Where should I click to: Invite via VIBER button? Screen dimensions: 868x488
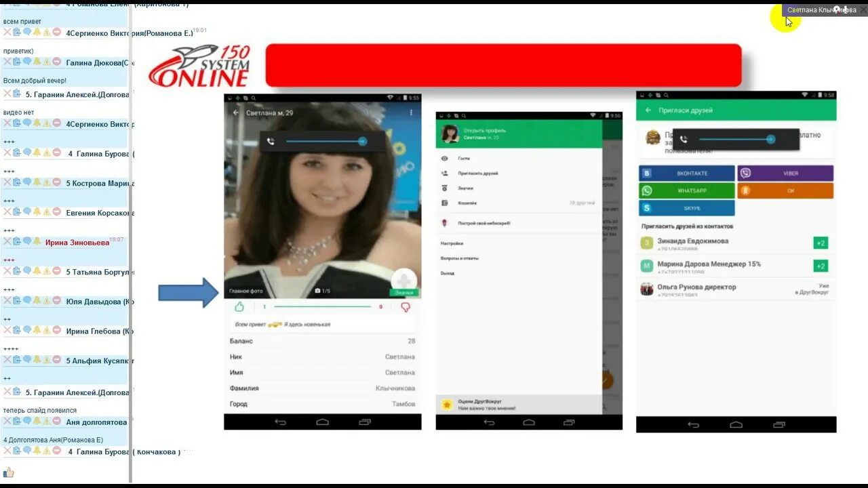tap(785, 174)
